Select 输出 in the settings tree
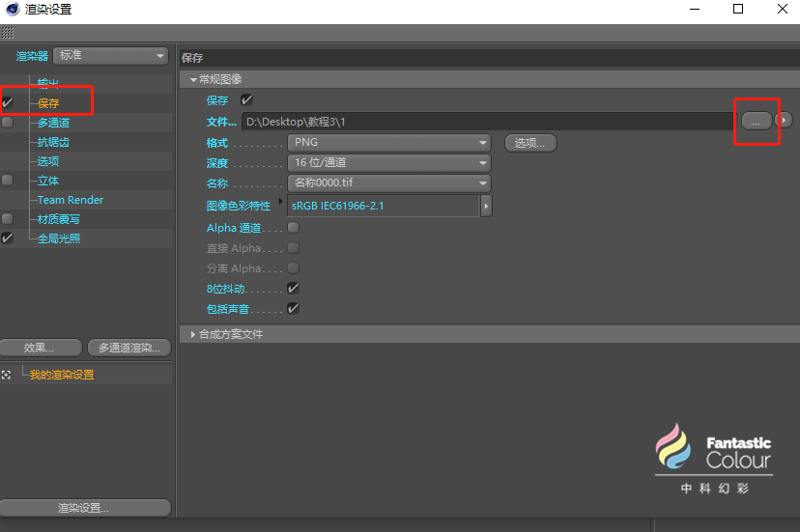Image resolution: width=800 pixels, height=532 pixels. click(x=48, y=83)
